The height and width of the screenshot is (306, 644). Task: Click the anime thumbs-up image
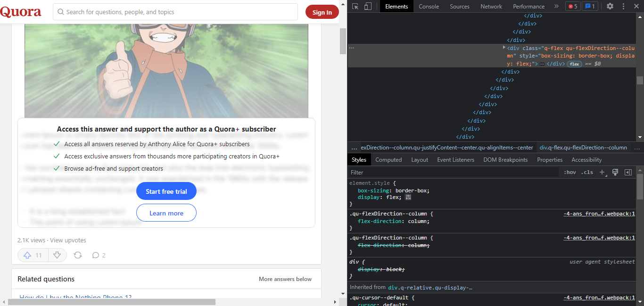coord(166,71)
